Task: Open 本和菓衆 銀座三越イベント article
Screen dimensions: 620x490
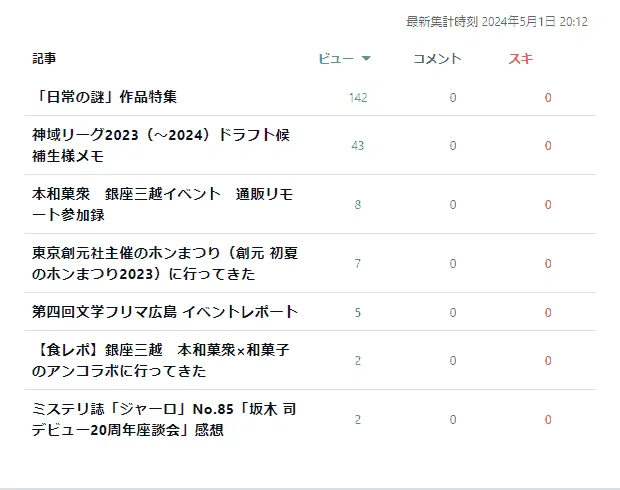Action: pos(163,204)
